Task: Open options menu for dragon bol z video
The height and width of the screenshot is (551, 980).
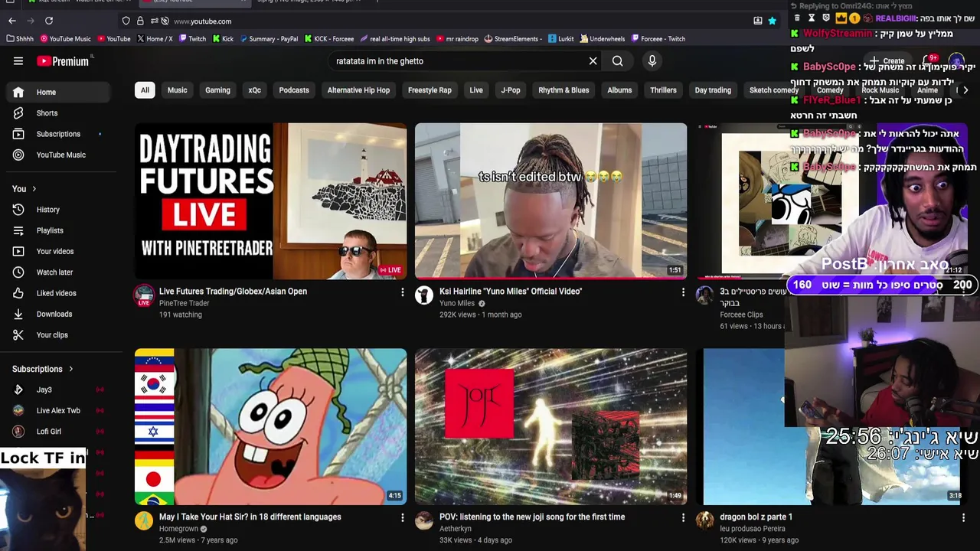Action: (963, 518)
